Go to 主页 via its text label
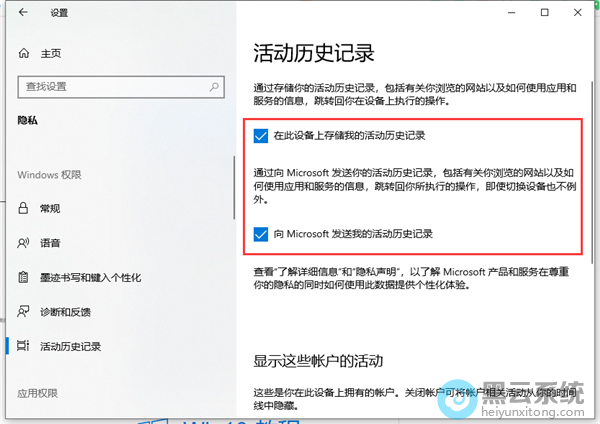Image resolution: width=600 pixels, height=424 pixels. [50, 53]
